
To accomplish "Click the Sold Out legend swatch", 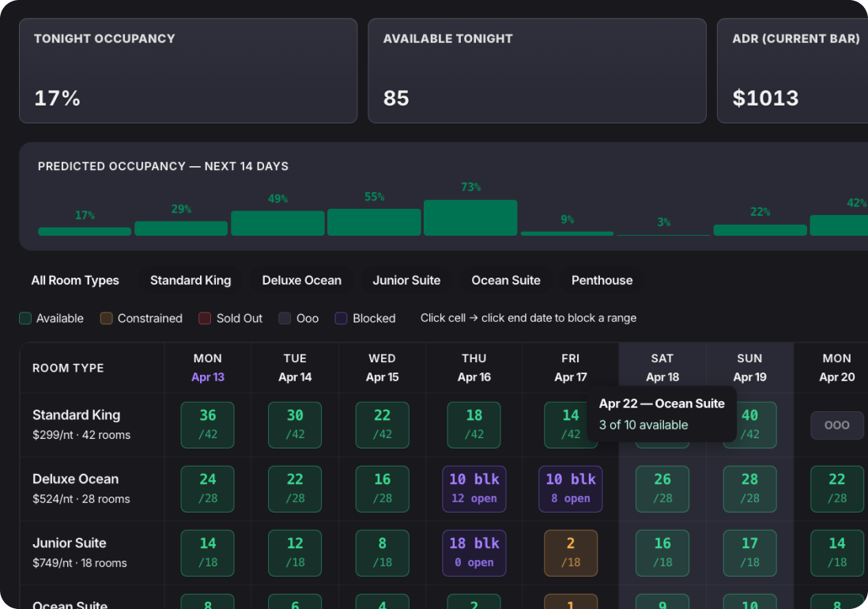I will 205,318.
